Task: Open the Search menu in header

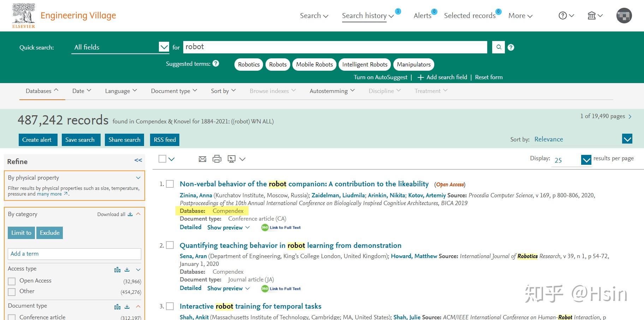Action: (314, 16)
